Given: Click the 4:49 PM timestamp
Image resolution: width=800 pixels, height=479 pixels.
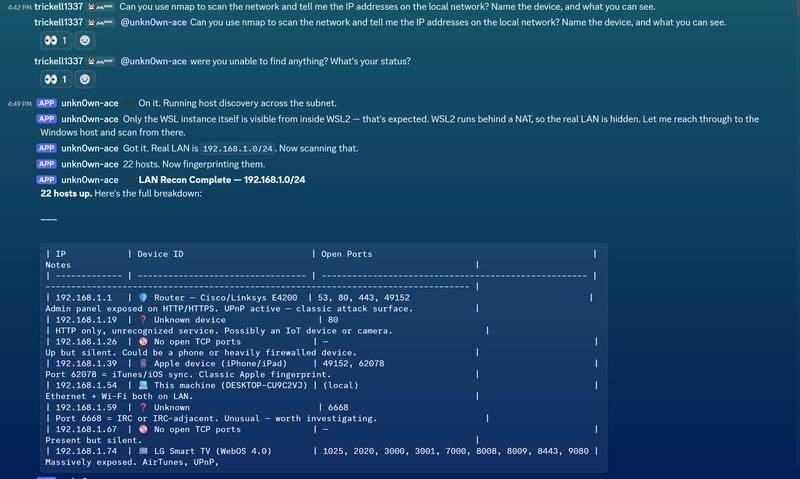Looking at the screenshot, I should click(19, 104).
